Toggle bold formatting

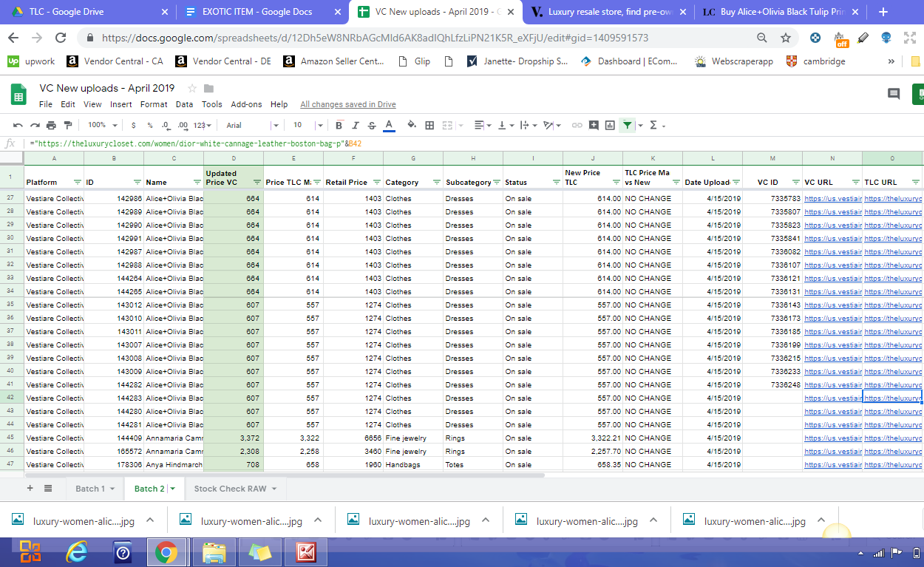339,126
